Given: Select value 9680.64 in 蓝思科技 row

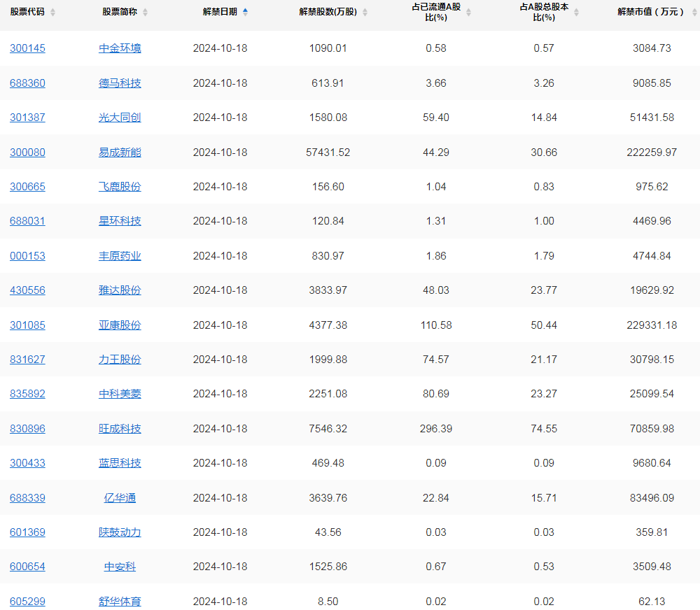Looking at the screenshot, I should click(652, 462).
